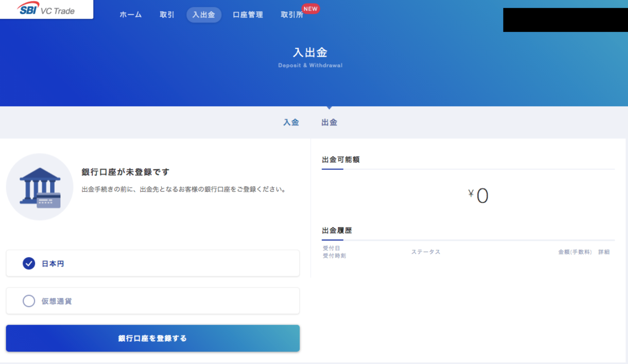628x364 pixels.
Task: Open the 取引 menu item
Action: coord(167,15)
